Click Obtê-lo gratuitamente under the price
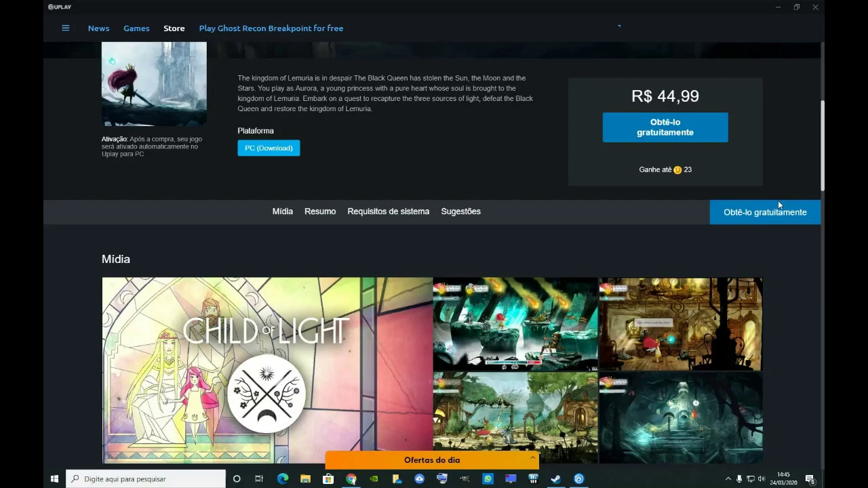Image resolution: width=868 pixels, height=488 pixels. [665, 127]
